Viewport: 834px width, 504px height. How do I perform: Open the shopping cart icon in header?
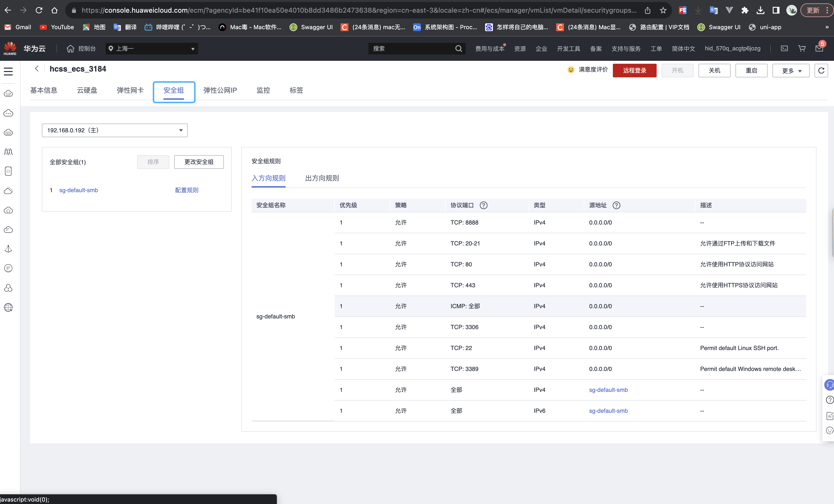coord(801,48)
